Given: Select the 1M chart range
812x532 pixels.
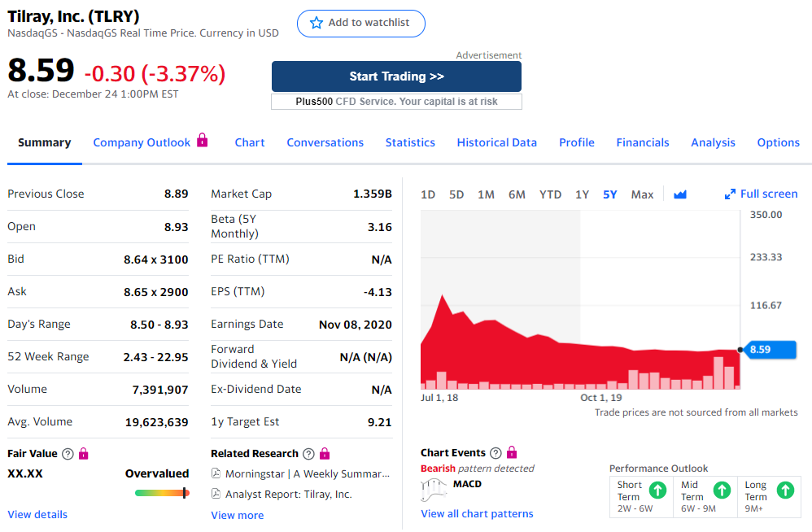Looking at the screenshot, I should point(486,194).
